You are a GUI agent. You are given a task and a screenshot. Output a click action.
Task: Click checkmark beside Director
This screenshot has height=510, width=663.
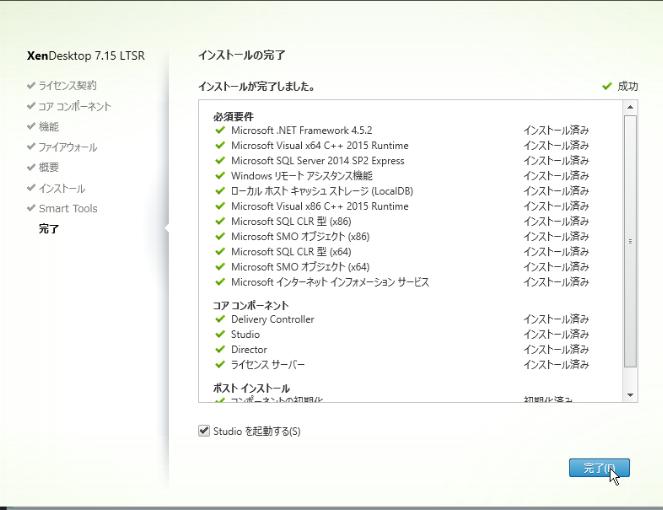(220, 349)
